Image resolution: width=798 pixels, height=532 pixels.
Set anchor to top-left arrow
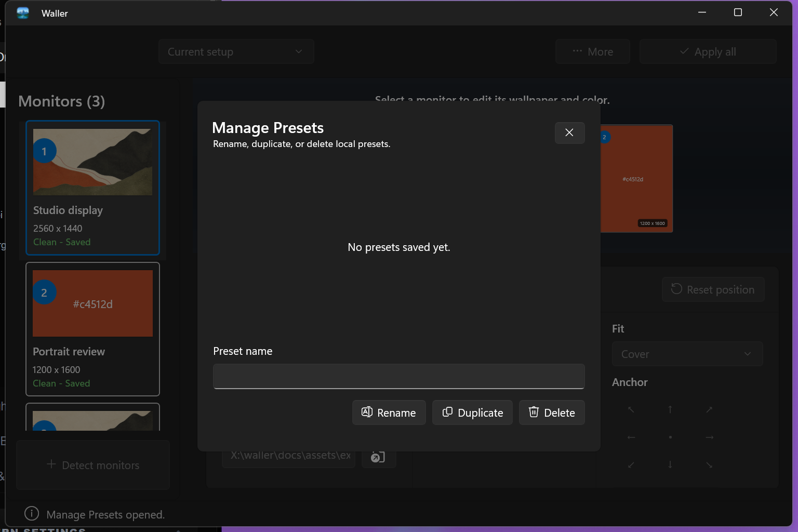tap(631, 409)
